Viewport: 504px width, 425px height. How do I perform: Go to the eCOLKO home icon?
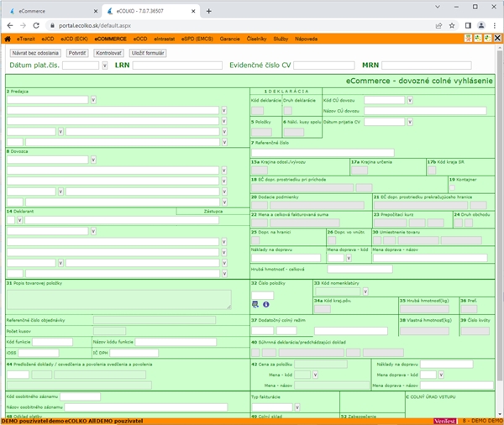[8, 39]
